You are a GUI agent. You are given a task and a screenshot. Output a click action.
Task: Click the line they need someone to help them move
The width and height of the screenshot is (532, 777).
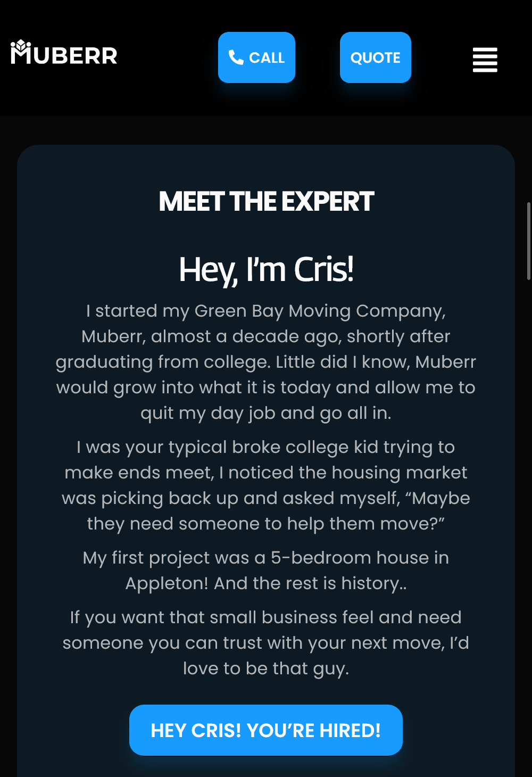tap(266, 524)
